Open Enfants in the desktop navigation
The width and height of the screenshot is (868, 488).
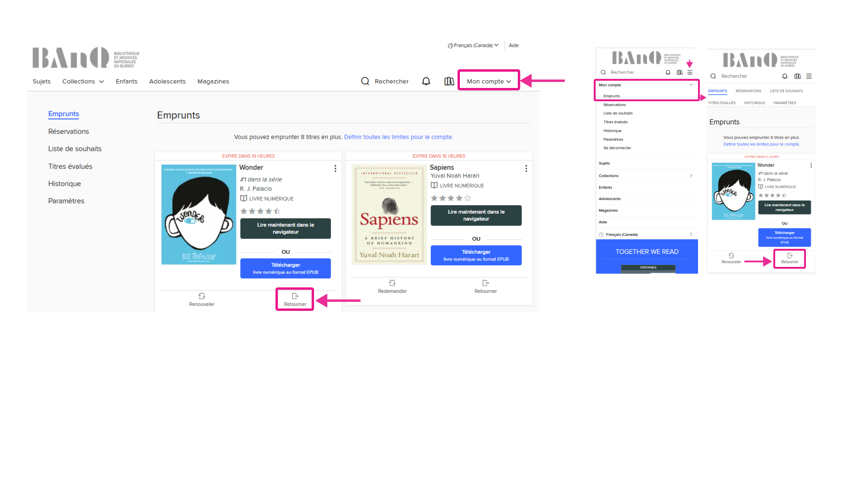pos(126,82)
